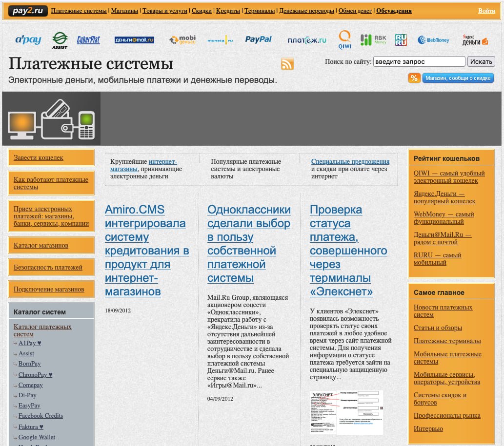Open Кредиты in top menu
The width and height of the screenshot is (504, 446).
click(228, 11)
